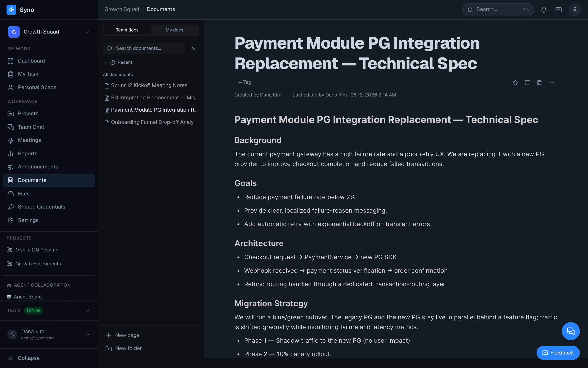This screenshot has width=588, height=368.
Task: Open Mobile 2.0 Revamp project
Action: click(49, 250)
